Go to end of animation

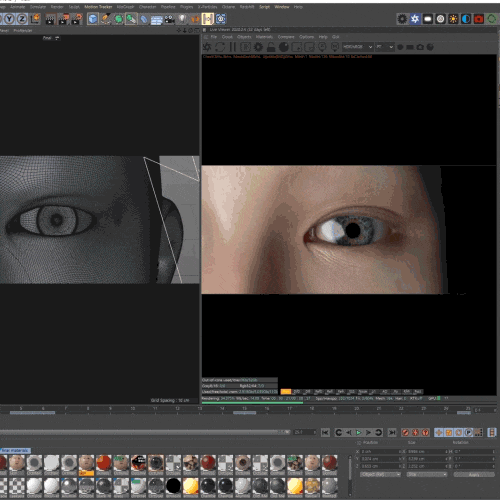click(392, 432)
